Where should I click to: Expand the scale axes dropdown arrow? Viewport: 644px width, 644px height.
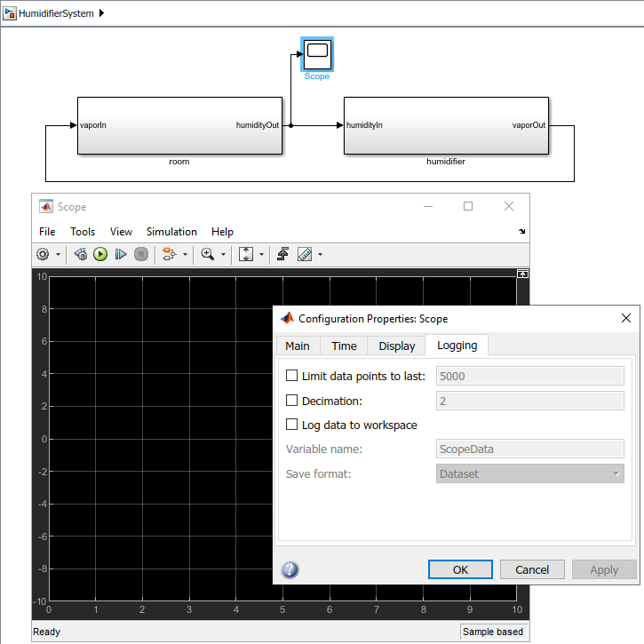pos(262,255)
